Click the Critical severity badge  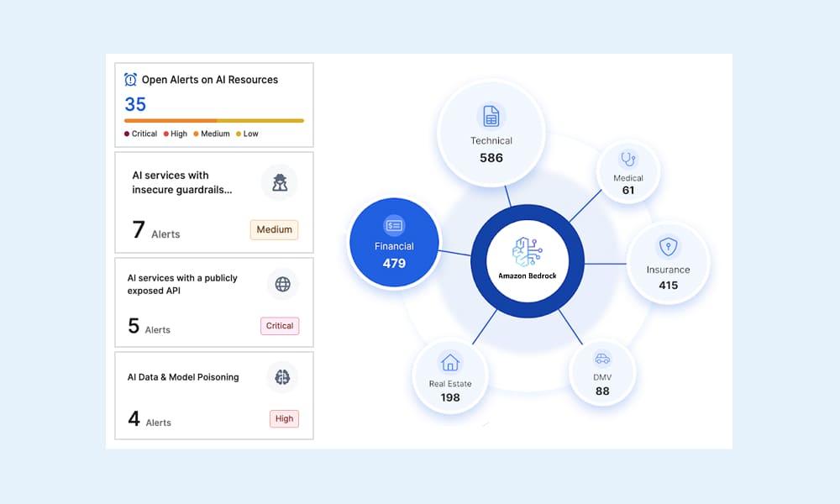(280, 326)
